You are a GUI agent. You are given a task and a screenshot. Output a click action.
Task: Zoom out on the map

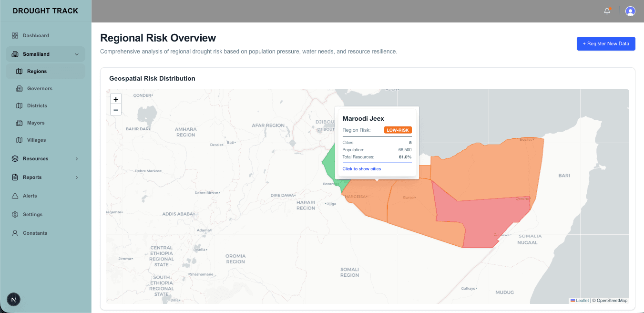pyautogui.click(x=116, y=110)
